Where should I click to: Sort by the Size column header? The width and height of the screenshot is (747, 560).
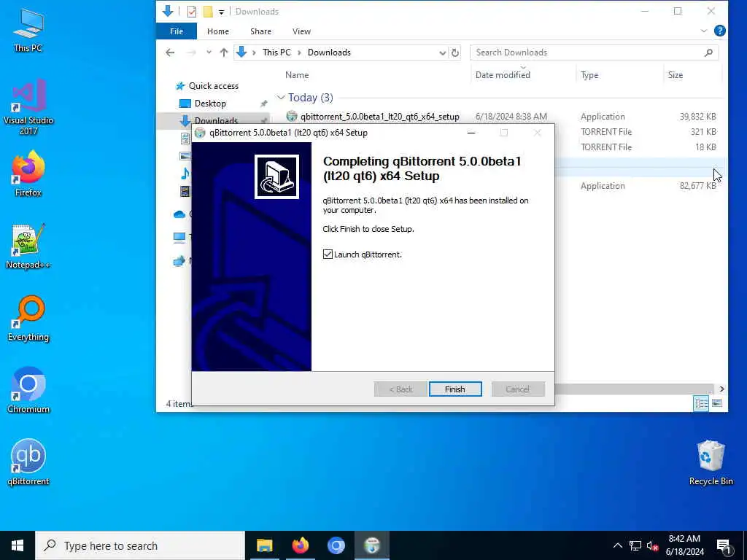[x=675, y=75]
